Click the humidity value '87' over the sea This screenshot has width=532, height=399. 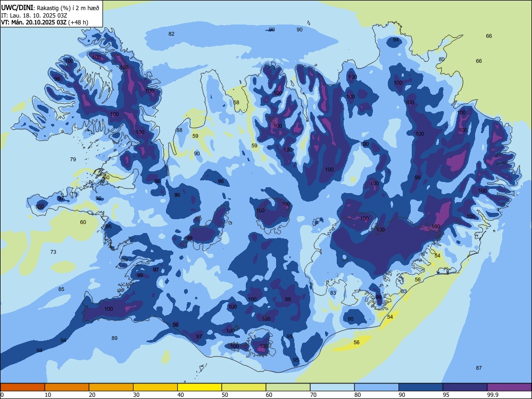tap(479, 368)
